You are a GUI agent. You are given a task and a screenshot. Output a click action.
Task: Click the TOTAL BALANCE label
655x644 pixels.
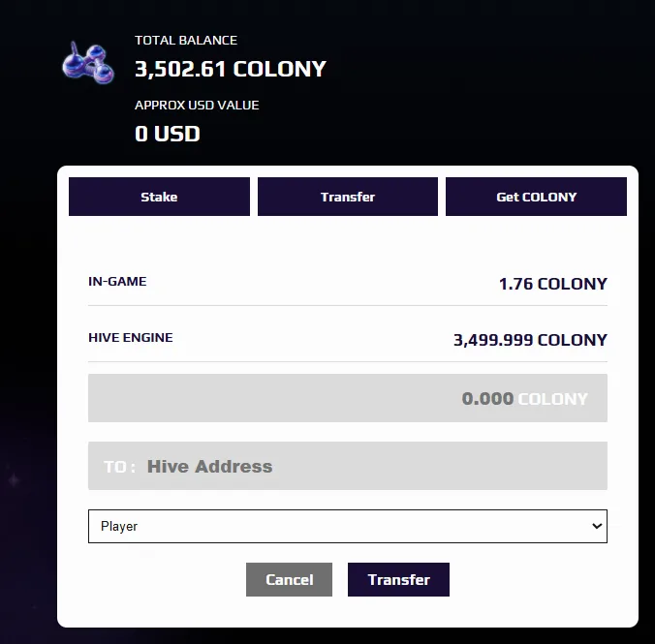186,40
